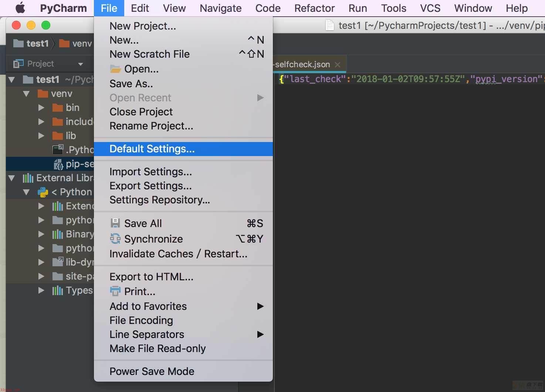Click the lib folder icon under venv
The image size is (545, 392).
point(57,136)
